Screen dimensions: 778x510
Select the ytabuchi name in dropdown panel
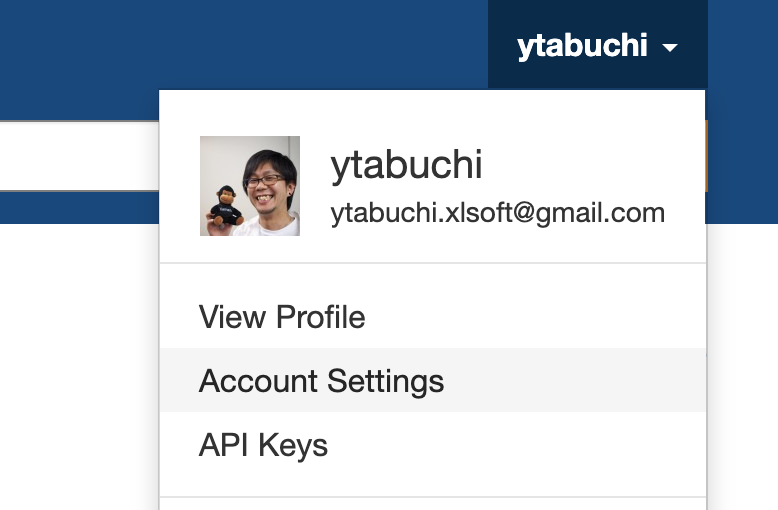tap(406, 166)
